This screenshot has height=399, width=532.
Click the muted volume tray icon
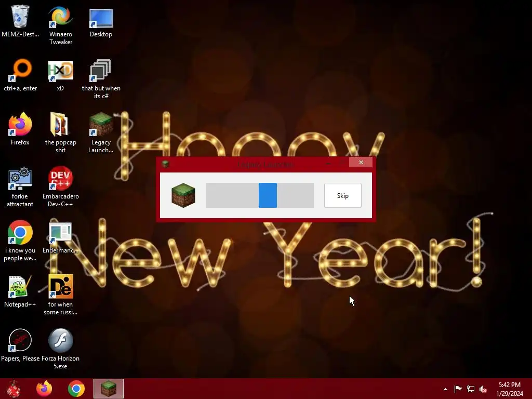coord(483,389)
